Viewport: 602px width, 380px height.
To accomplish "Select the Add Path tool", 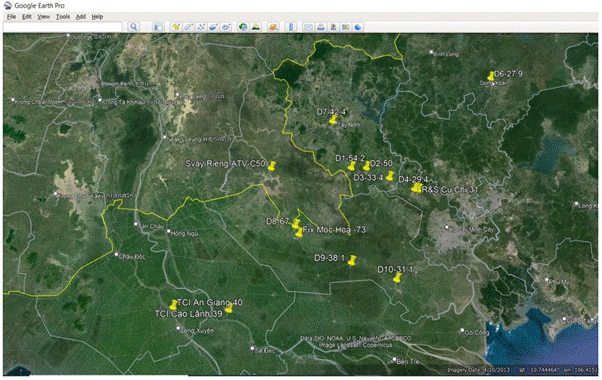I will [200, 27].
